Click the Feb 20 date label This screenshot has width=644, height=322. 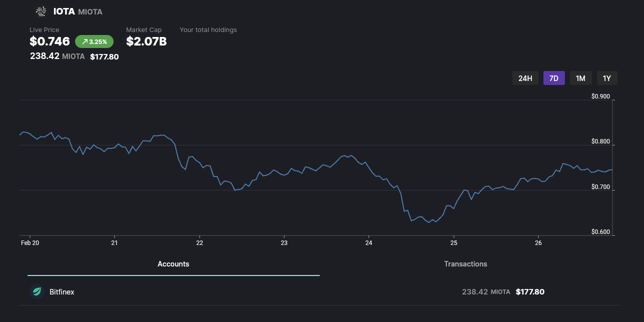[x=30, y=242]
